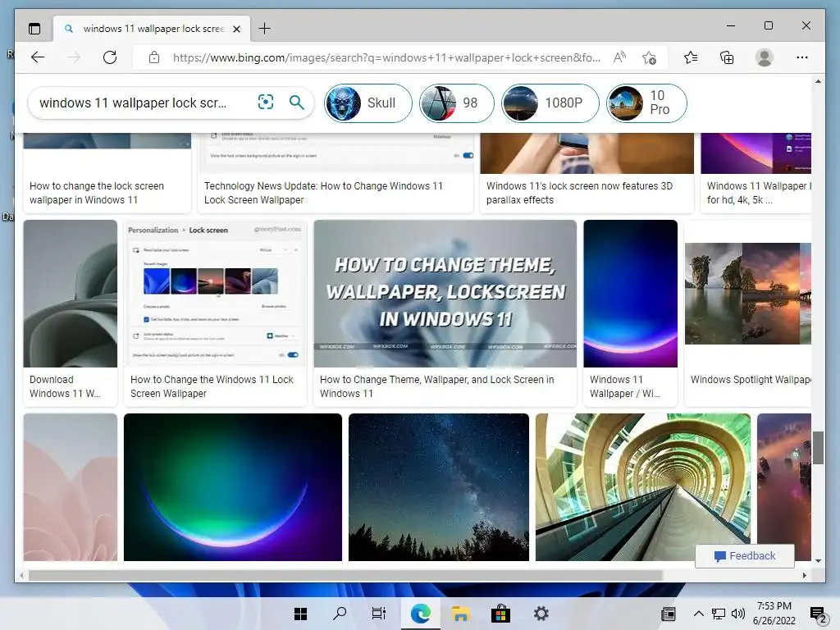
Task: Open a new browser tab
Action: (x=264, y=29)
